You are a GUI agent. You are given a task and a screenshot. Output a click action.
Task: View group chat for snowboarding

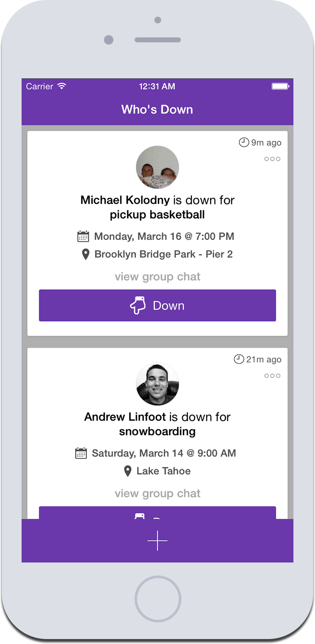(x=157, y=494)
